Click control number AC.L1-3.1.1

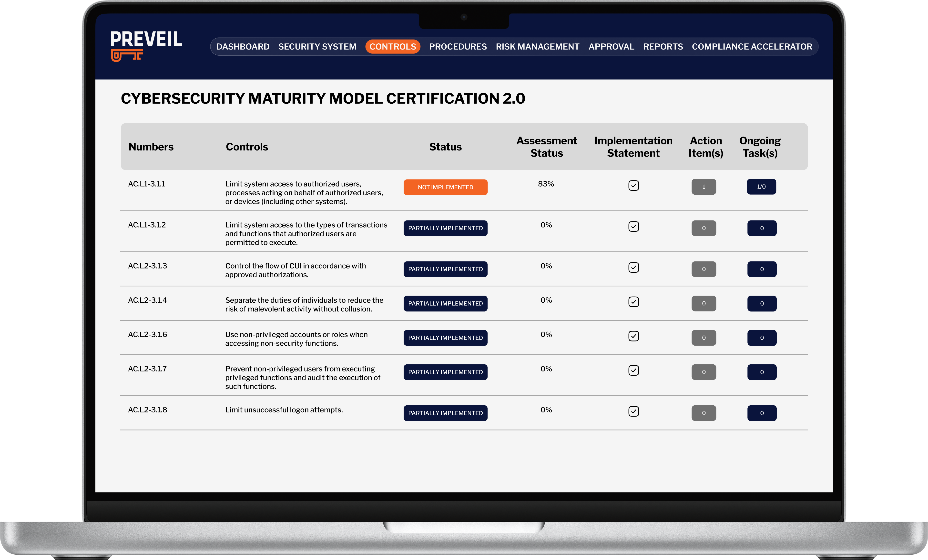point(146,184)
